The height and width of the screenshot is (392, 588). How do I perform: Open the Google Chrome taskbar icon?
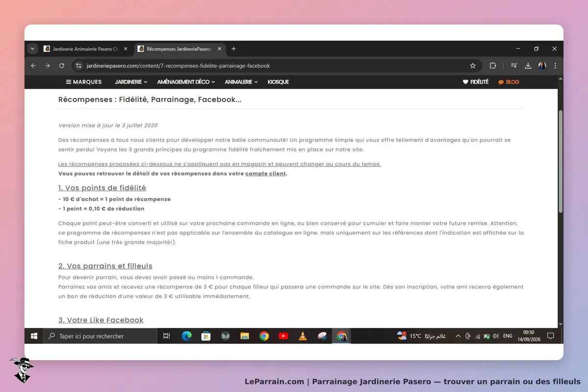(264, 336)
